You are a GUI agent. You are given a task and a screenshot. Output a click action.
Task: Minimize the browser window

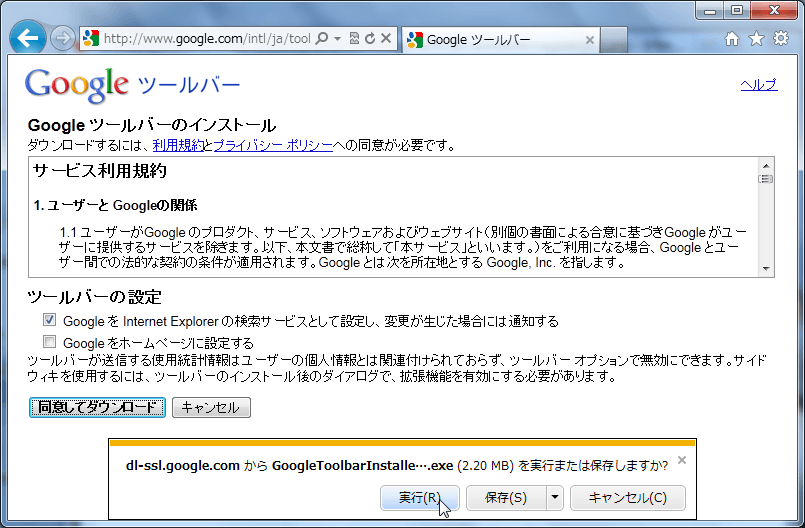[x=710, y=10]
